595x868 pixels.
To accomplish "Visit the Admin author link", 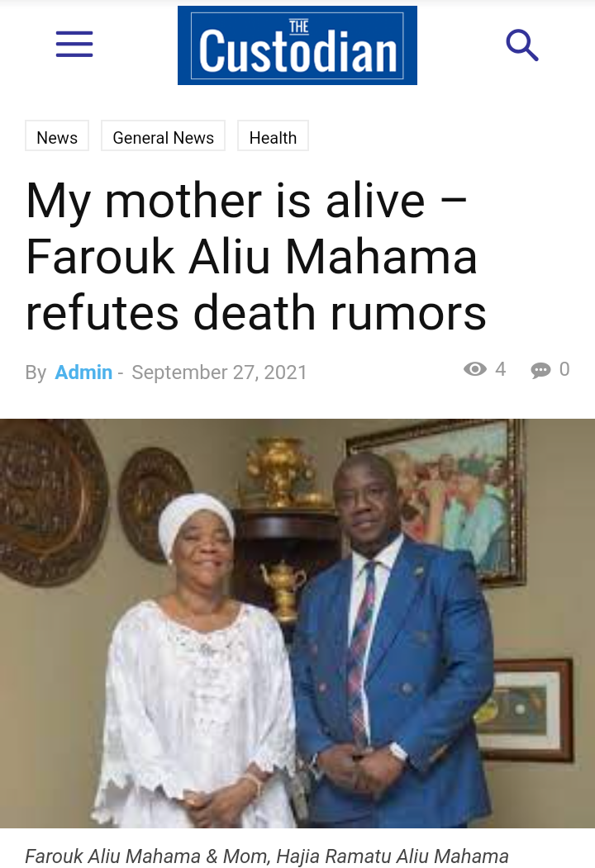I will click(x=83, y=372).
